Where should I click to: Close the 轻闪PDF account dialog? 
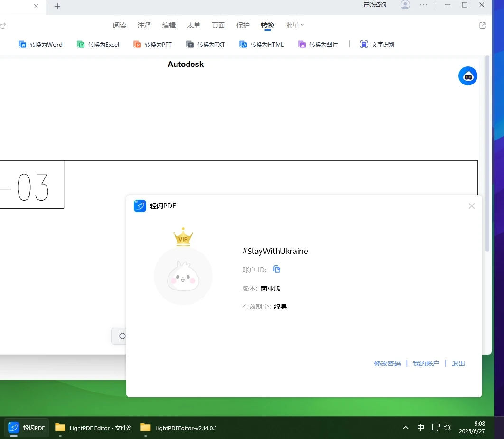(x=472, y=206)
